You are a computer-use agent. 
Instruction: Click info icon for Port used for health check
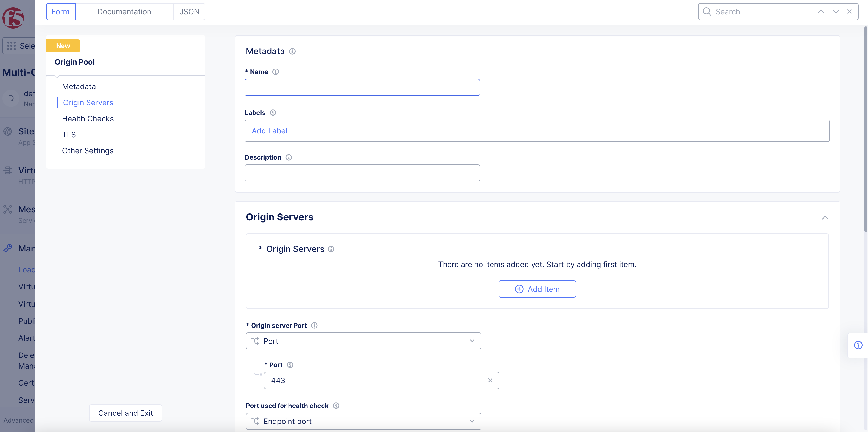click(x=336, y=406)
